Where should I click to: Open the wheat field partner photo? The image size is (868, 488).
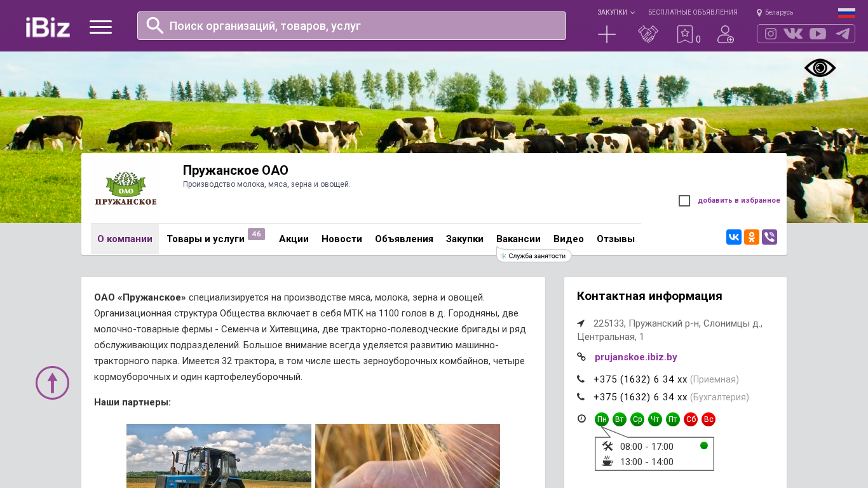click(407, 456)
